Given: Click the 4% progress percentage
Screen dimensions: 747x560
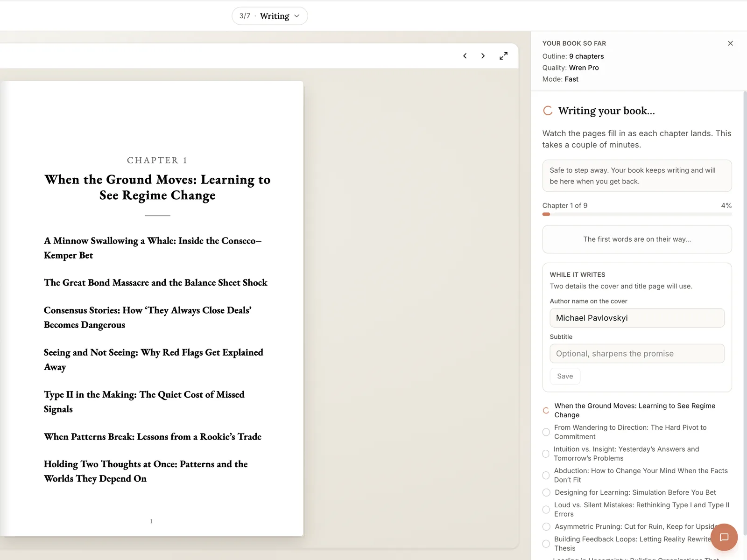Looking at the screenshot, I should click(726, 206).
